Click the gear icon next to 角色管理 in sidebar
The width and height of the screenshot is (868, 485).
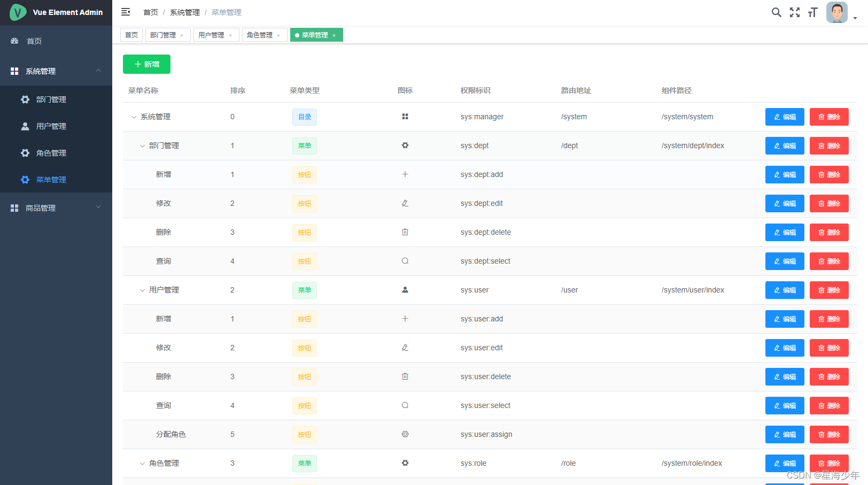pyautogui.click(x=25, y=153)
